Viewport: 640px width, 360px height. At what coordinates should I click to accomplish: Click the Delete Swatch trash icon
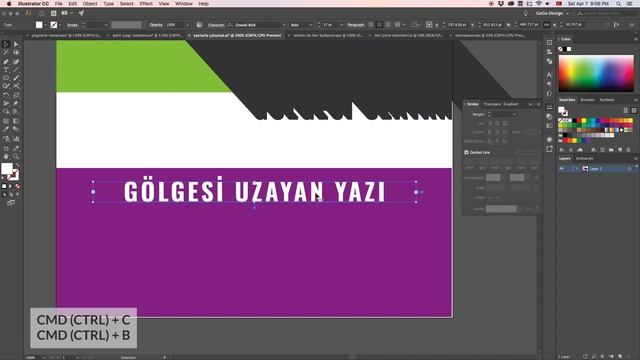point(629,150)
